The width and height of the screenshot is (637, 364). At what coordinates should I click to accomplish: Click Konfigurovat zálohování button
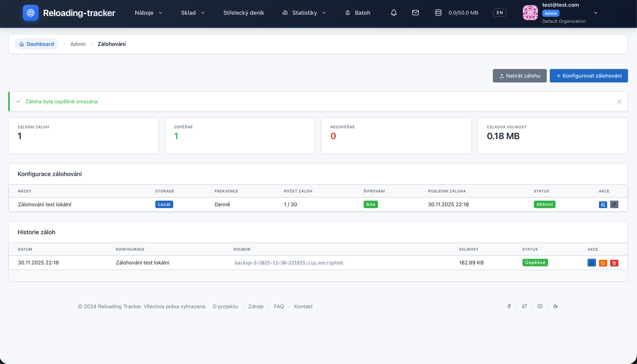[589, 76]
